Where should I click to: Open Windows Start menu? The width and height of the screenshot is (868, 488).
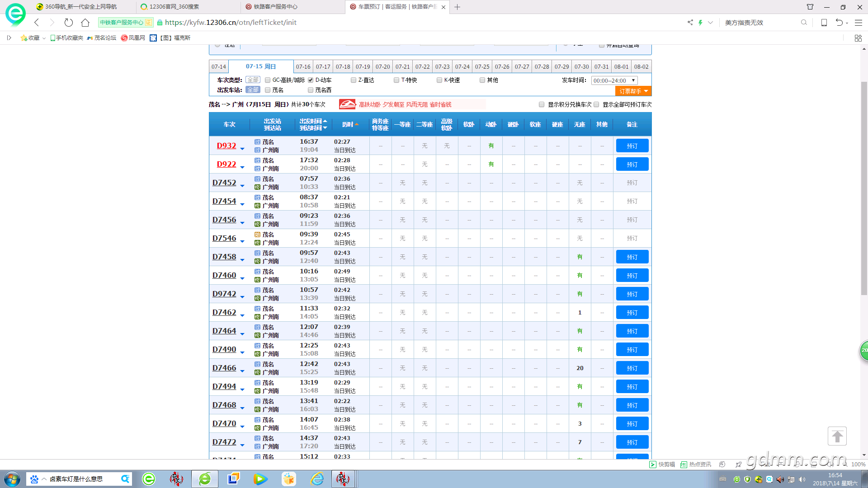coord(12,479)
